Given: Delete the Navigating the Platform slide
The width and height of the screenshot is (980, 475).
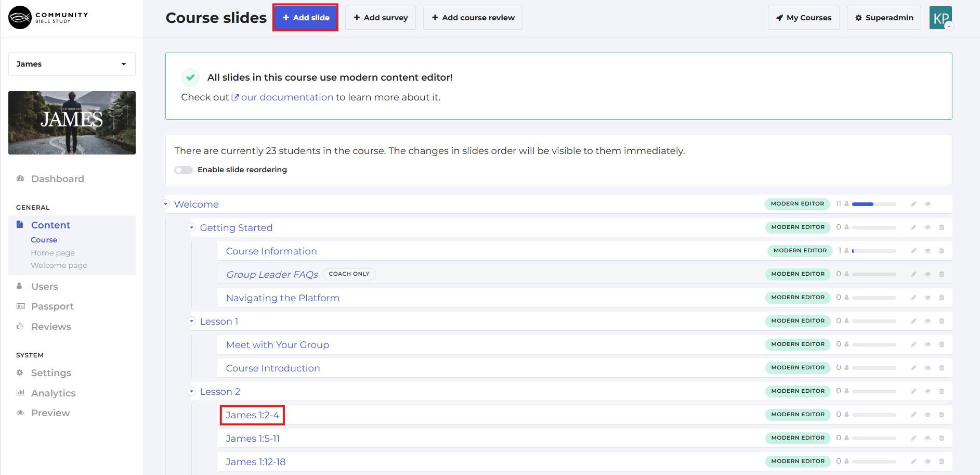Looking at the screenshot, I should click(942, 298).
